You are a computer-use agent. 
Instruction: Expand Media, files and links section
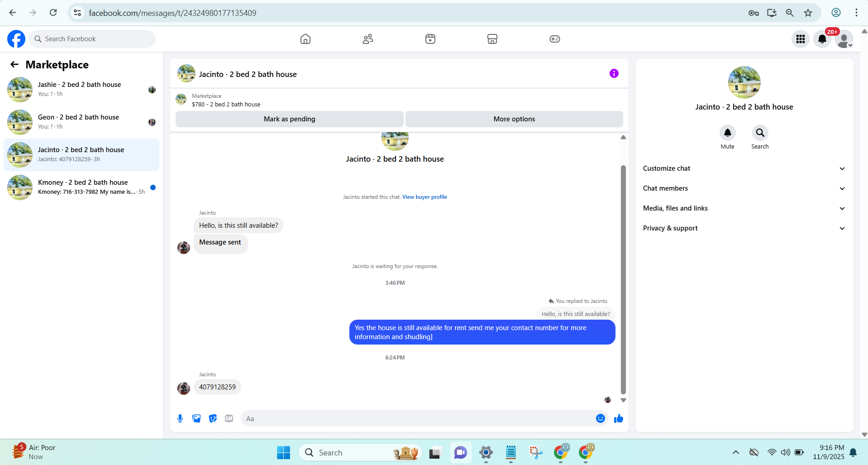[x=744, y=208]
